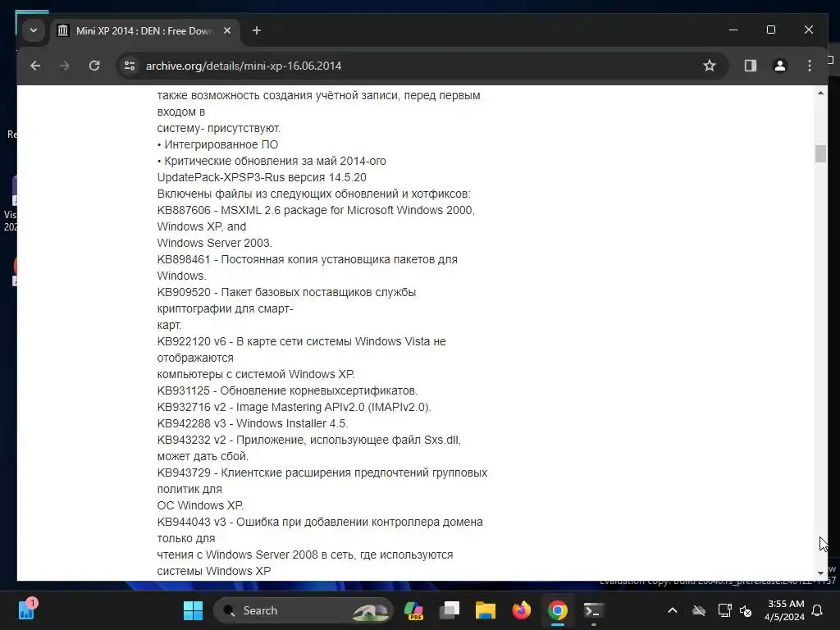This screenshot has height=630, width=840.
Task: Click text "• Интегрированное ПО"
Action: tap(217, 144)
